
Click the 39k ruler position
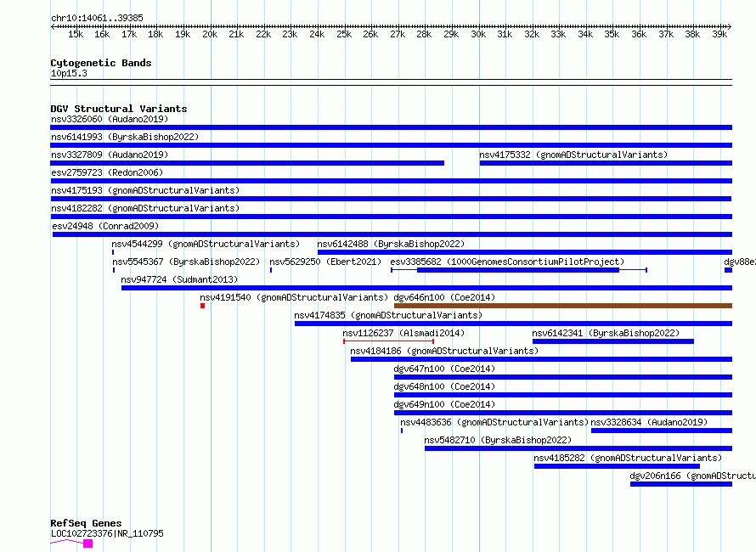click(x=719, y=34)
